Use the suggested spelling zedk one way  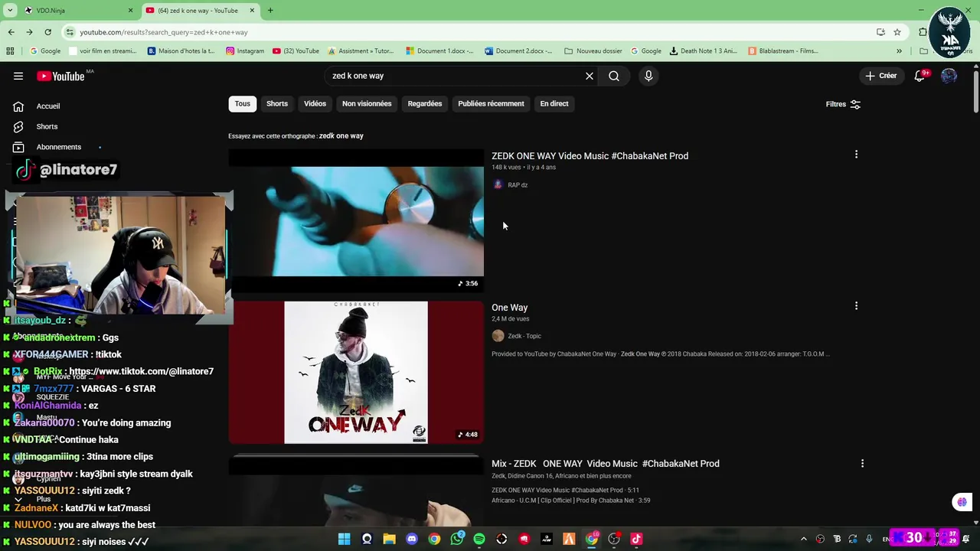tap(341, 135)
